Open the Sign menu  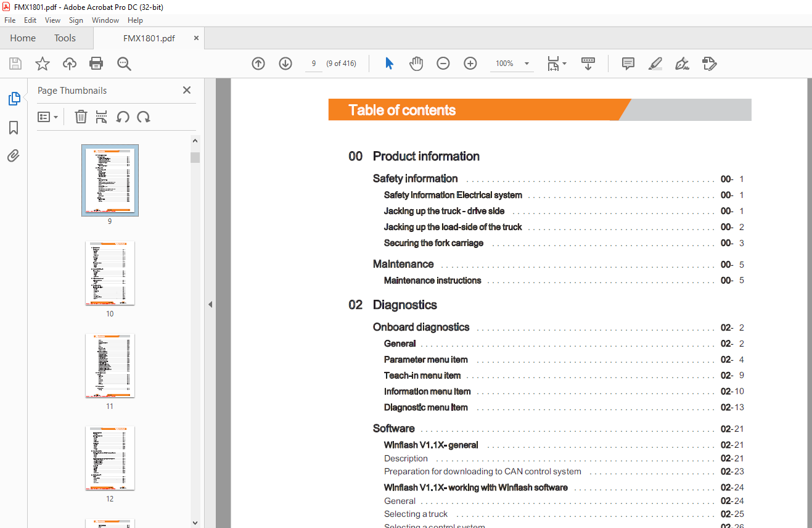pyautogui.click(x=76, y=20)
